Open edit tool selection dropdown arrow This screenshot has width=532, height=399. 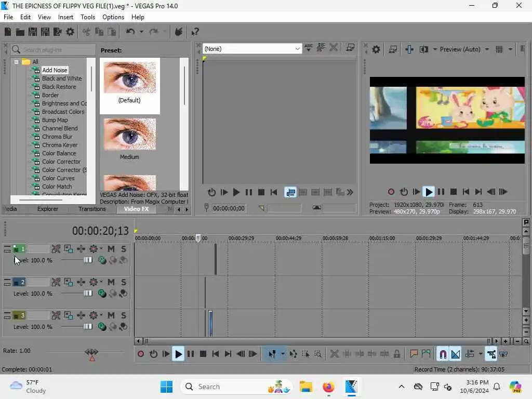click(x=283, y=354)
